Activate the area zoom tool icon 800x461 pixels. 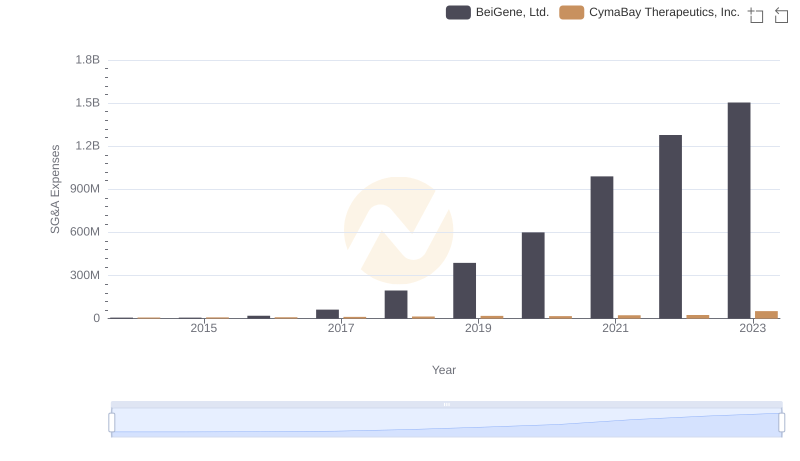tap(756, 15)
